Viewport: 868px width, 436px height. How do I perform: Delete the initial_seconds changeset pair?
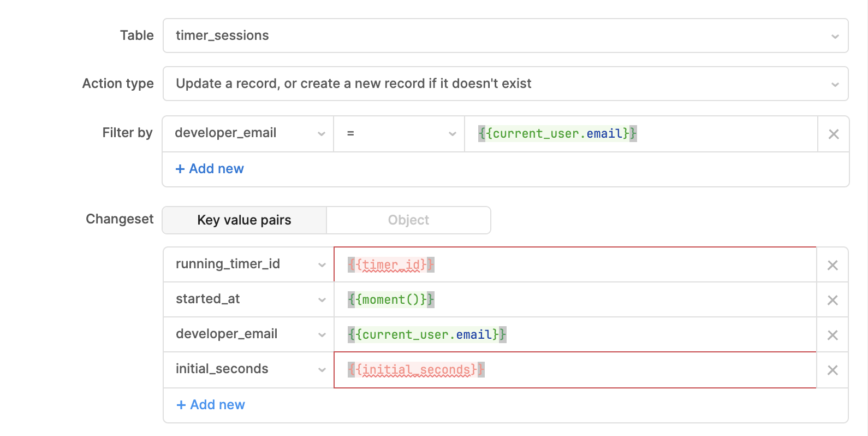click(x=833, y=370)
